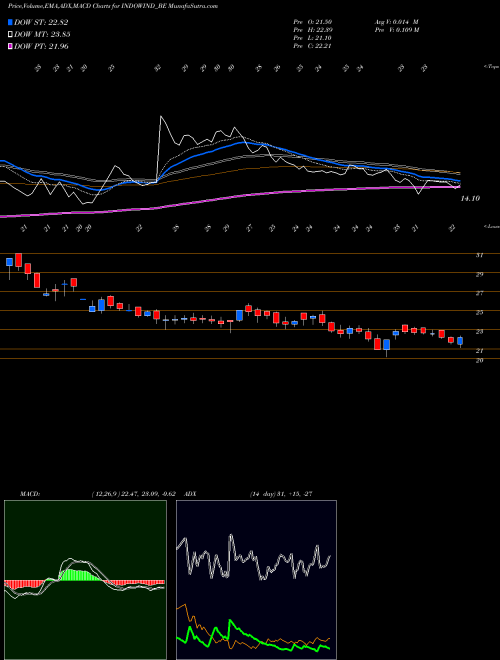Click the '<Tops' marker label at right
The width and height of the screenshot is (500, 660).
click(x=491, y=67)
